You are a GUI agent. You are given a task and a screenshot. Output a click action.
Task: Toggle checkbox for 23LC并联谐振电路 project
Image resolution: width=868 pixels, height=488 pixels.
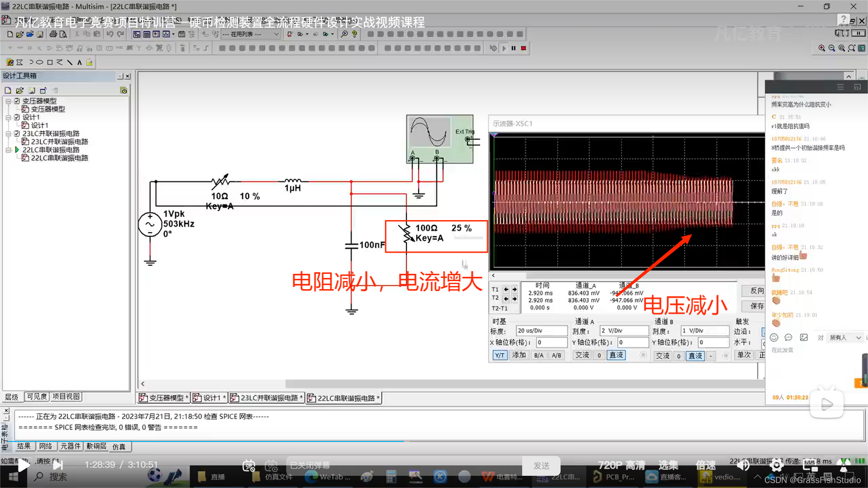[x=17, y=133]
